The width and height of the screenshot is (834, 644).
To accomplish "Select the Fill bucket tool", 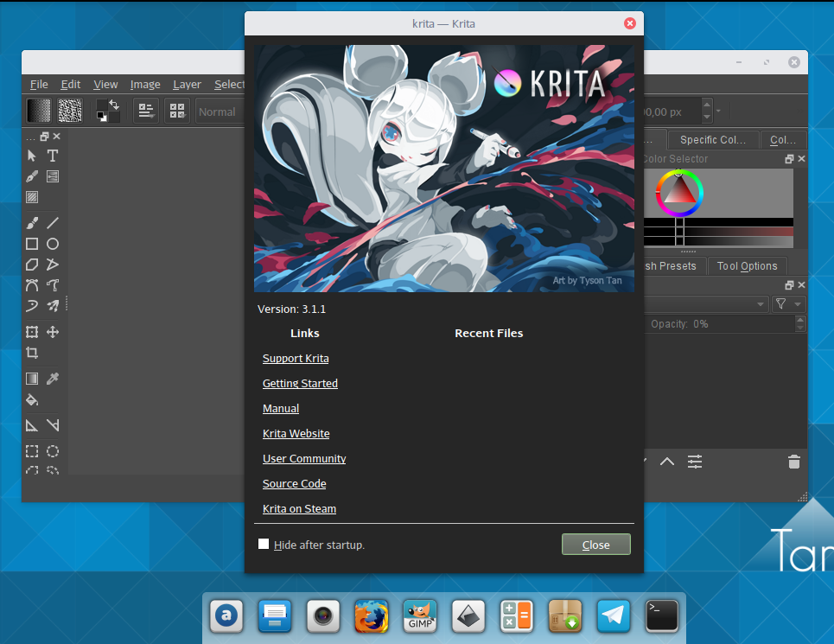I will pos(32,399).
